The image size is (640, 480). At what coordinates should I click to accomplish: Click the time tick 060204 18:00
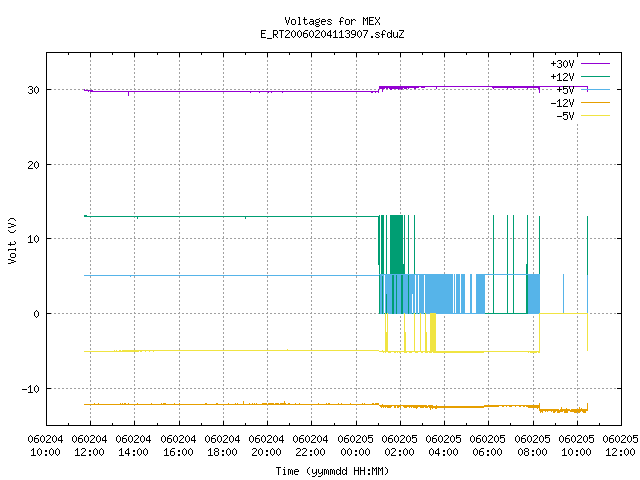(222, 446)
